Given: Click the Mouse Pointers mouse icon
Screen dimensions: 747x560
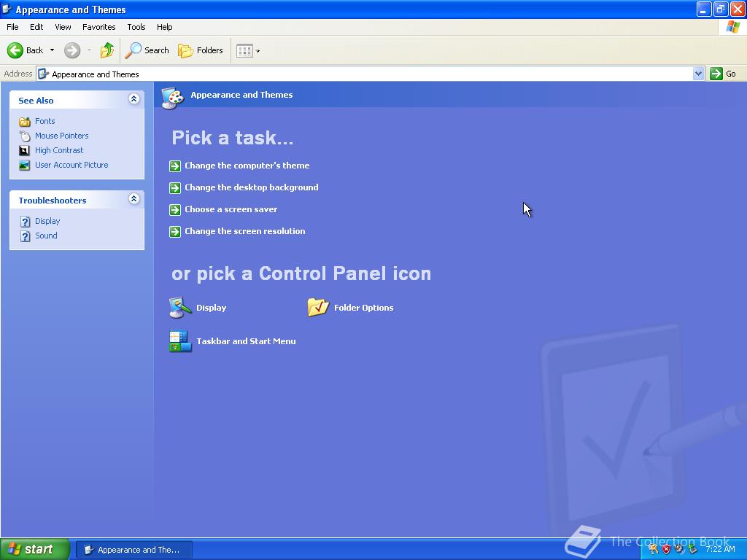Looking at the screenshot, I should coord(24,136).
